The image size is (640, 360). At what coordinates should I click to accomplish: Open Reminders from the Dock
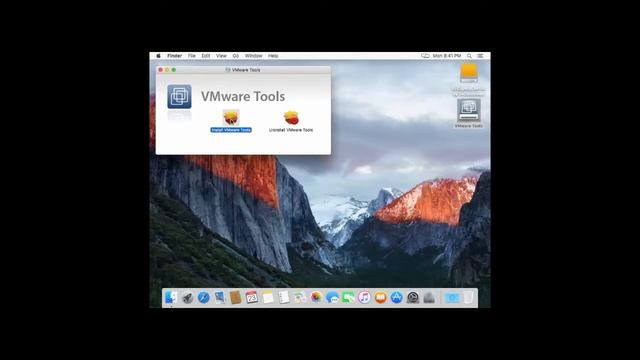[284, 298]
